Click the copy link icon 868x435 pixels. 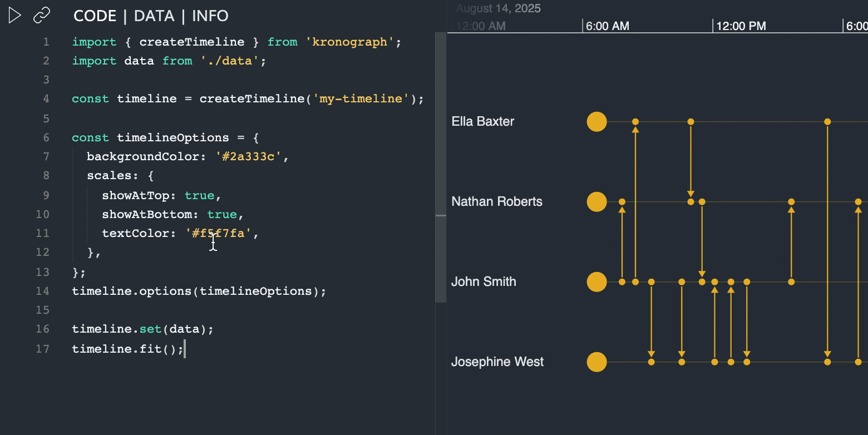pyautogui.click(x=42, y=16)
